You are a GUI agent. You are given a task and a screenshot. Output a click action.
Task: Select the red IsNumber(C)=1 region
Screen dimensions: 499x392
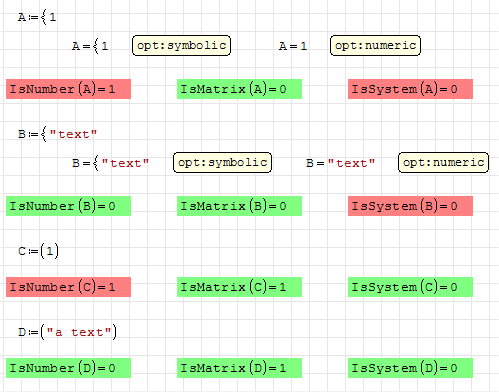pos(68,287)
